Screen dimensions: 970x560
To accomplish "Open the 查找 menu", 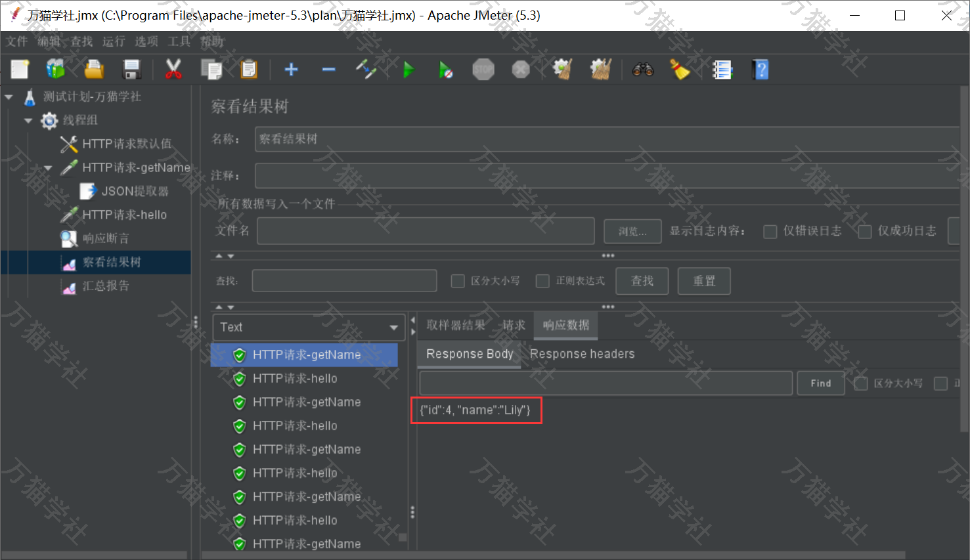I will (81, 41).
